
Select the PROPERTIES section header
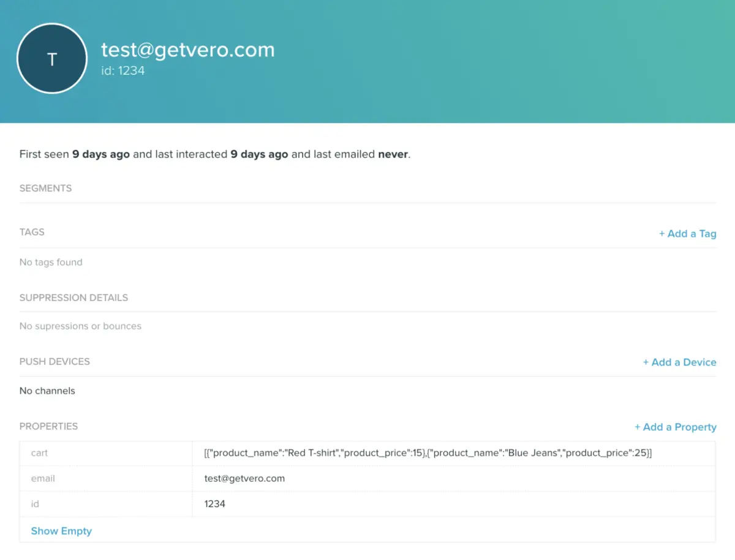click(48, 426)
